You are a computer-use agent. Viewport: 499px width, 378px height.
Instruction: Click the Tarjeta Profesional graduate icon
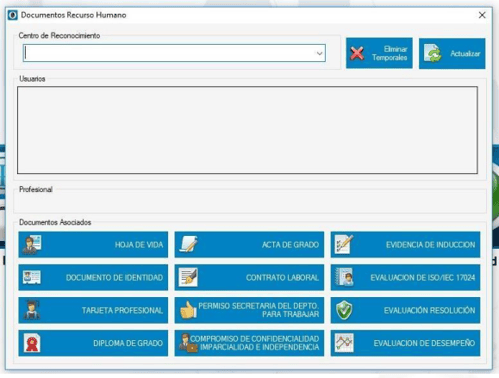(x=32, y=310)
